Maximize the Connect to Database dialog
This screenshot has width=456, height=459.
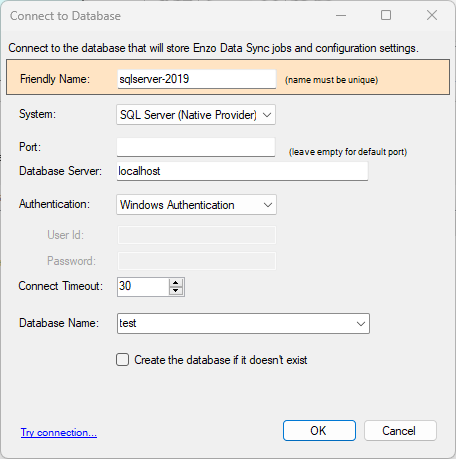(x=386, y=15)
